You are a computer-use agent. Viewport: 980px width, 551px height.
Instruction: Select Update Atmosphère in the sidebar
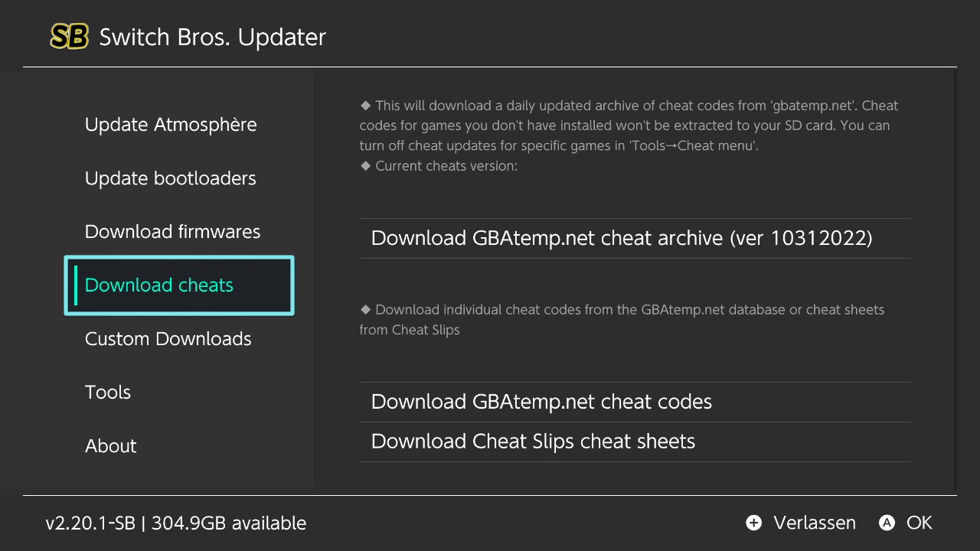(170, 124)
